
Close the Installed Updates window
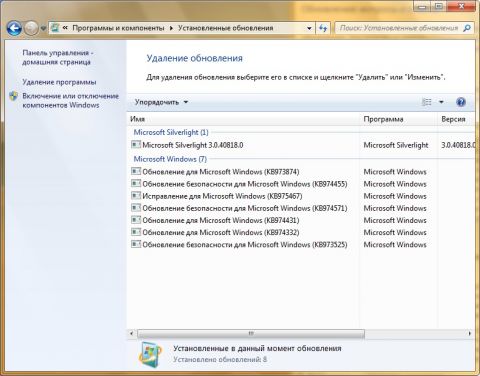tap(461, 7)
